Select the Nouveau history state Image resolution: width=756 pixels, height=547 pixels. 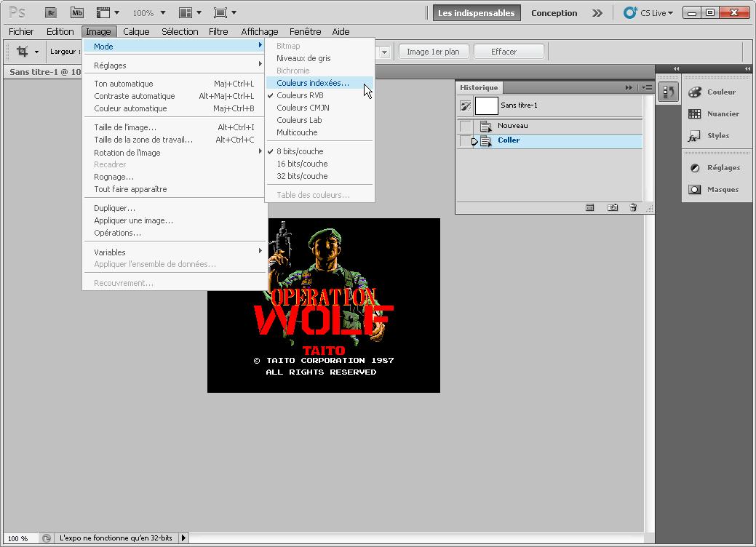[549, 127]
